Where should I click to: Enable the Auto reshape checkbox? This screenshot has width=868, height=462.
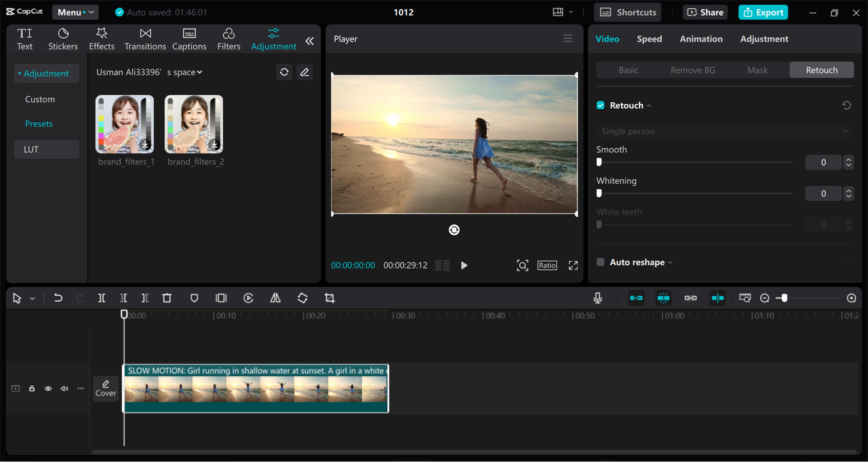tap(600, 262)
